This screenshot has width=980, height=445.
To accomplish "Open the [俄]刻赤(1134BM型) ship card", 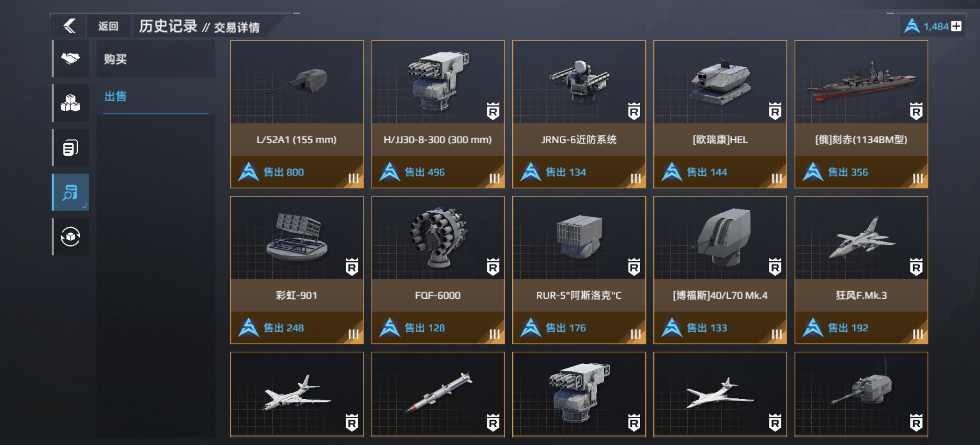I will 861,114.
